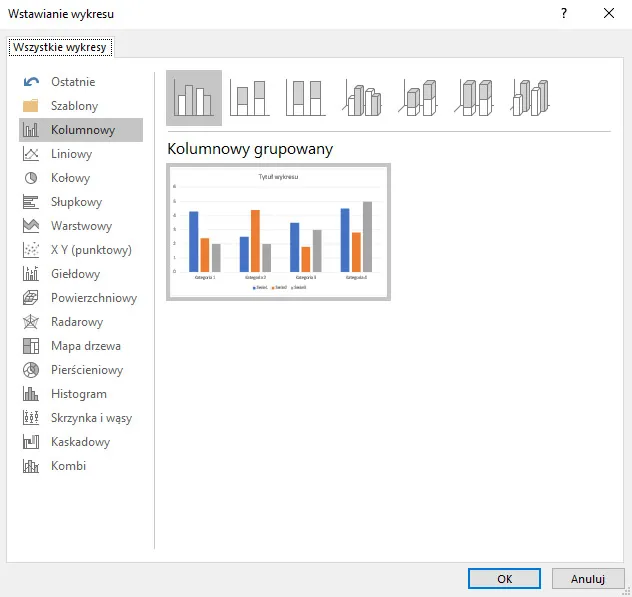Switch to Słupkowy chart category
Image resolution: width=632 pixels, height=597 pixels.
coord(76,202)
